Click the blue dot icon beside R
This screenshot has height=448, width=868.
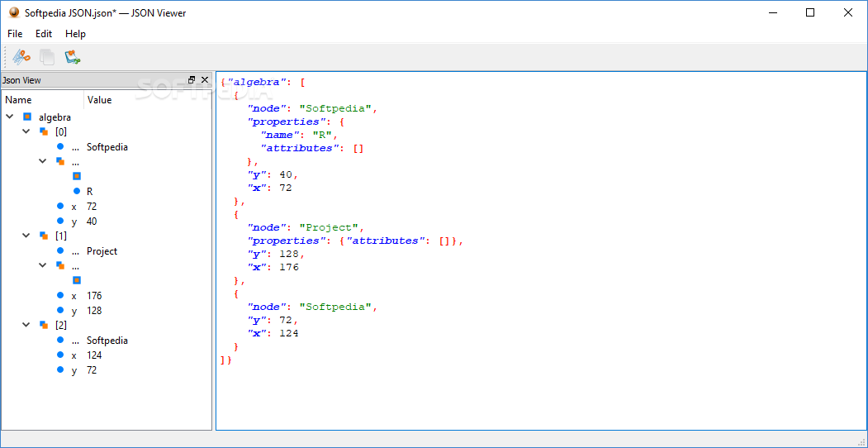coord(77,191)
